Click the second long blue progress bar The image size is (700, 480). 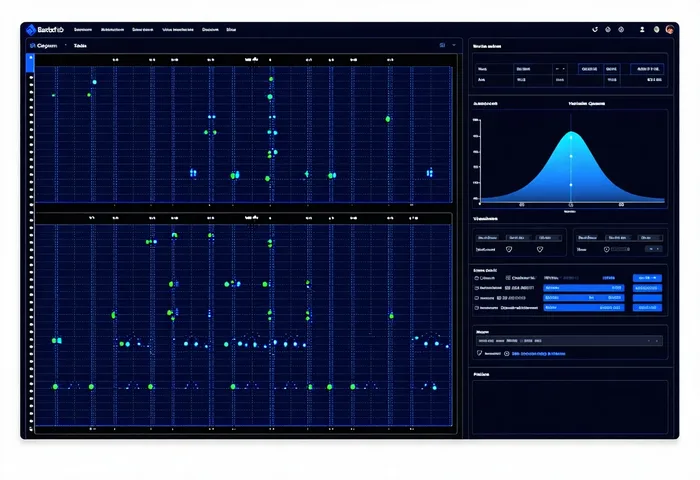coord(583,298)
